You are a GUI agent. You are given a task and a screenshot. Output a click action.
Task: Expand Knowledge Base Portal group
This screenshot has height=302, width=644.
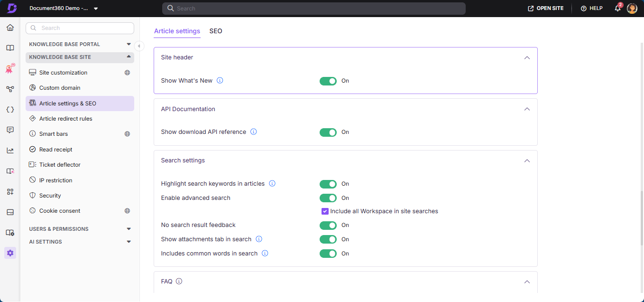pos(80,44)
